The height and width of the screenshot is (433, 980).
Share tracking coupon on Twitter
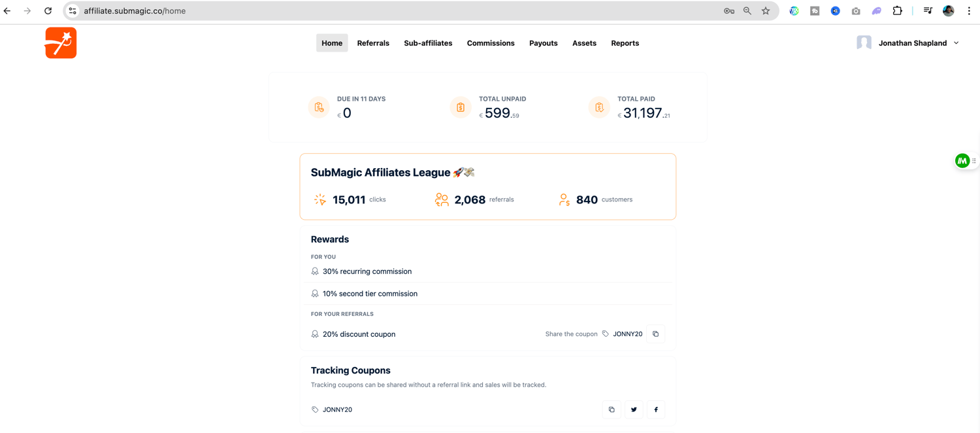(x=634, y=409)
